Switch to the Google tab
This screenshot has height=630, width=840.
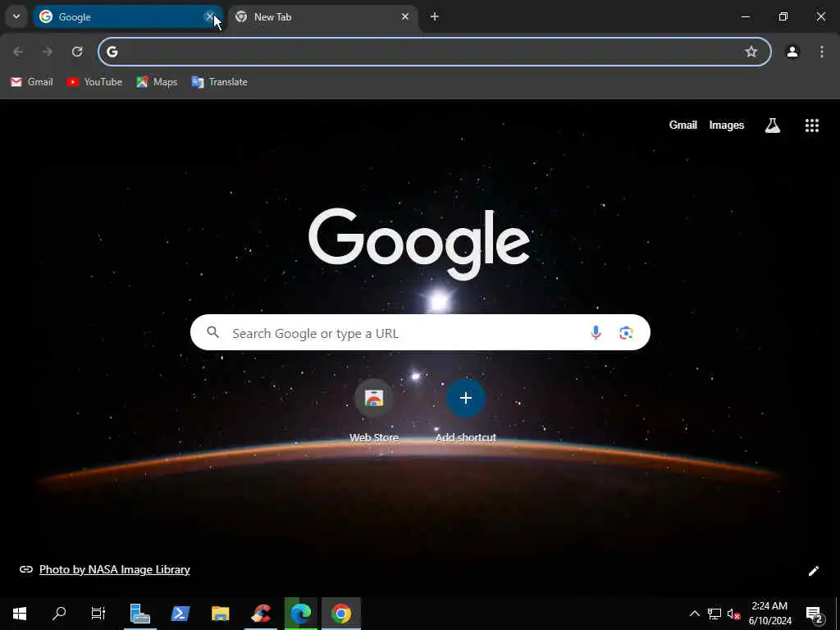[x=127, y=16]
